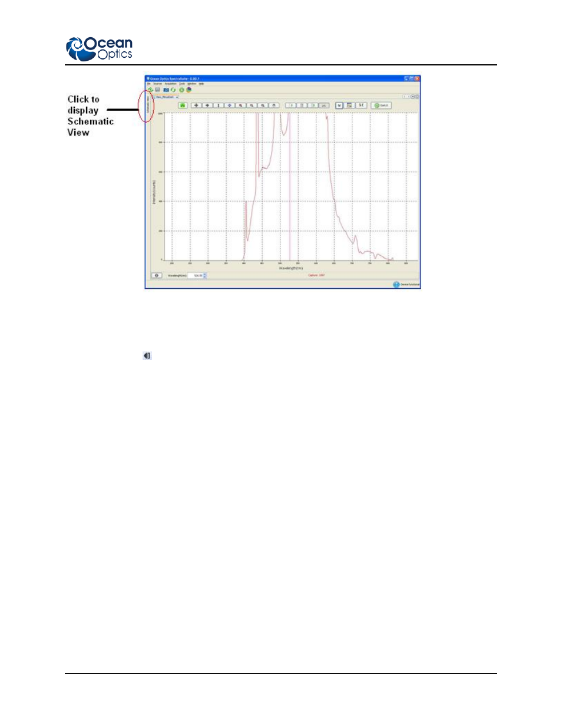Click the second cross-arrows scale graph icon

tap(207, 106)
